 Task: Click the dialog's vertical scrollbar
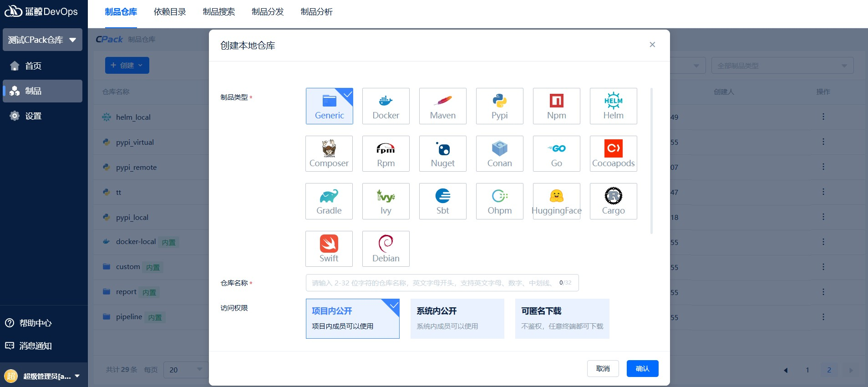[651, 160]
